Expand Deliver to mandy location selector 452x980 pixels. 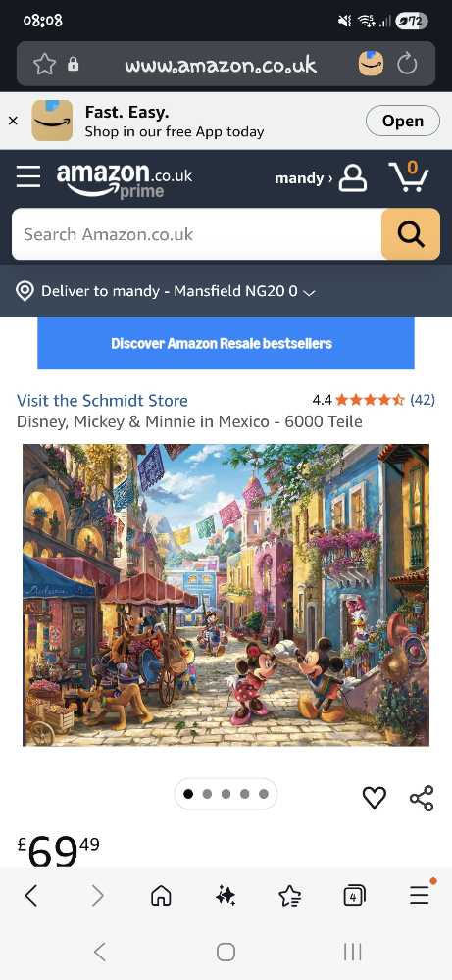165,291
